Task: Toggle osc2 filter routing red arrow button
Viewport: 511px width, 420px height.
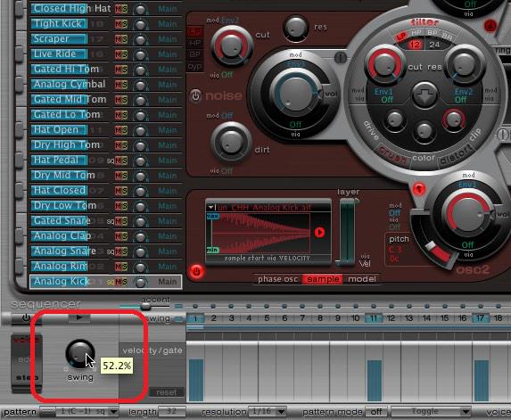Action: (419, 188)
